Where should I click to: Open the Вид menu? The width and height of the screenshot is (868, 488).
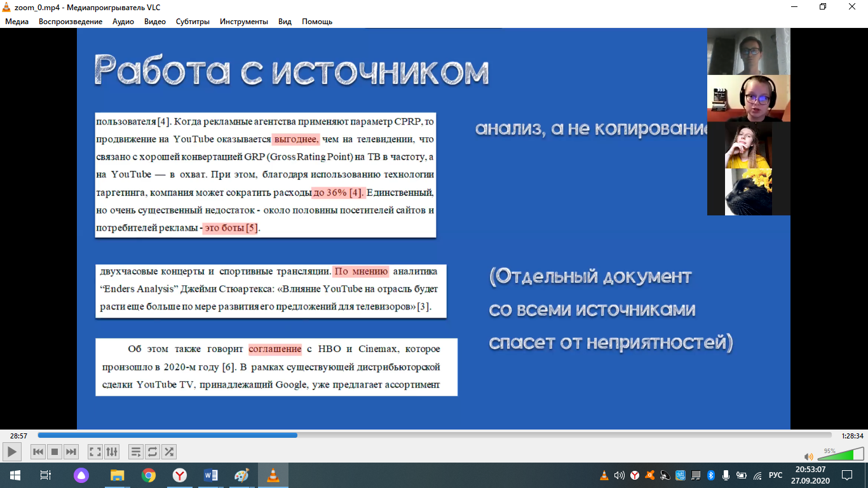click(x=285, y=22)
